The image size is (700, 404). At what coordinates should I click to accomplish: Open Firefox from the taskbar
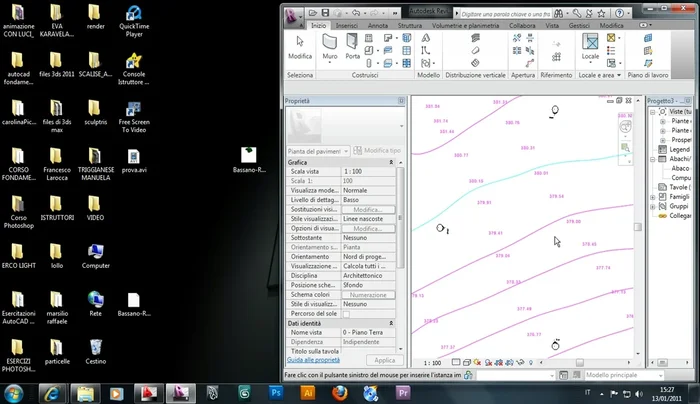pos(340,392)
